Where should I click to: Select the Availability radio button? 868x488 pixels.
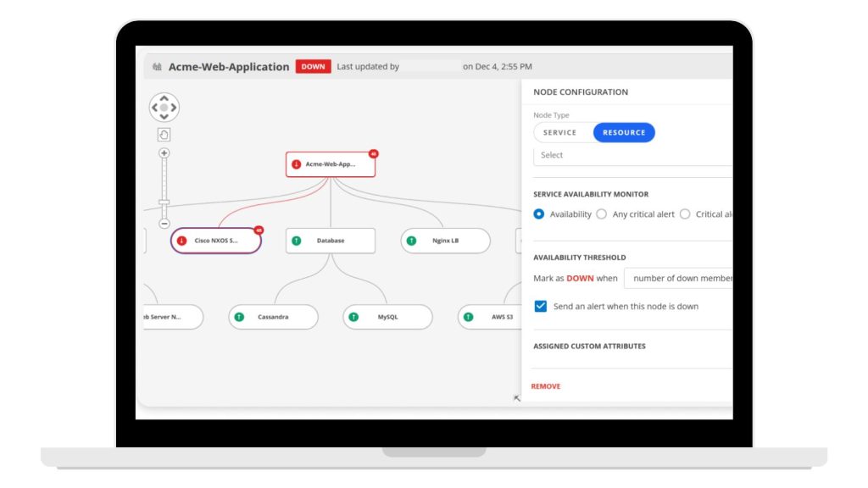coord(538,214)
